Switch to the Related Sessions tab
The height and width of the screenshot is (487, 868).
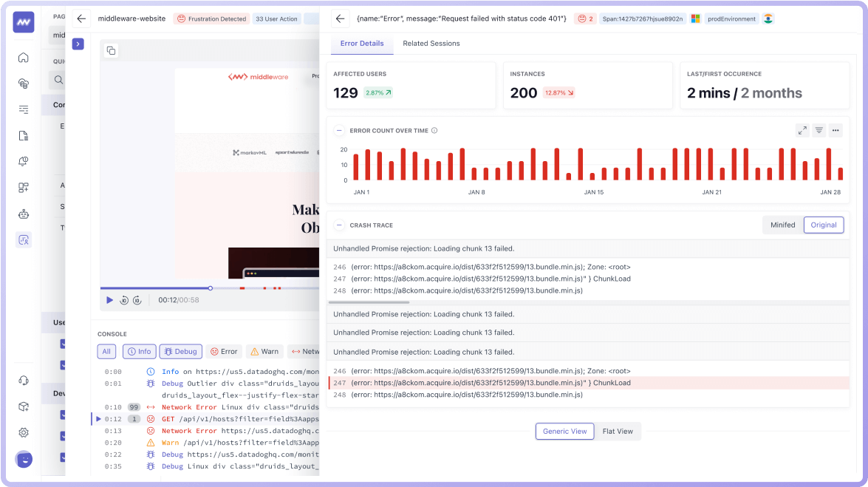click(431, 44)
